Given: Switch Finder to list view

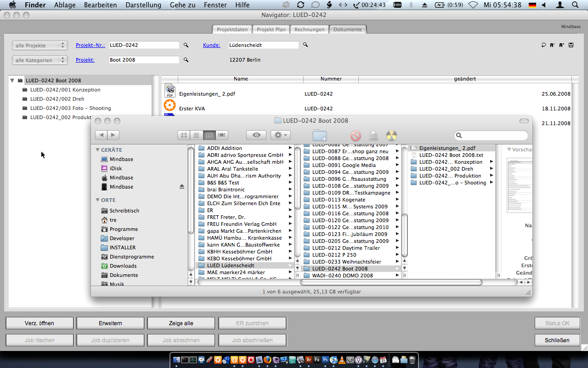Looking at the screenshot, I should [197, 135].
